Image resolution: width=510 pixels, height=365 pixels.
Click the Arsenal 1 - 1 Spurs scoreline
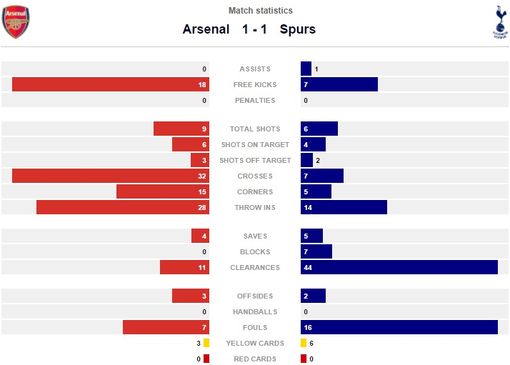coord(249,29)
